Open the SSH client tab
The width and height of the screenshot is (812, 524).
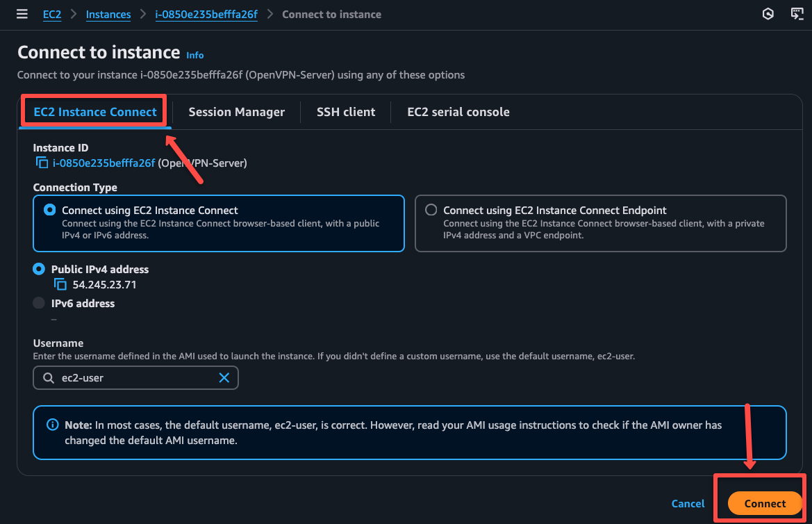click(x=345, y=111)
